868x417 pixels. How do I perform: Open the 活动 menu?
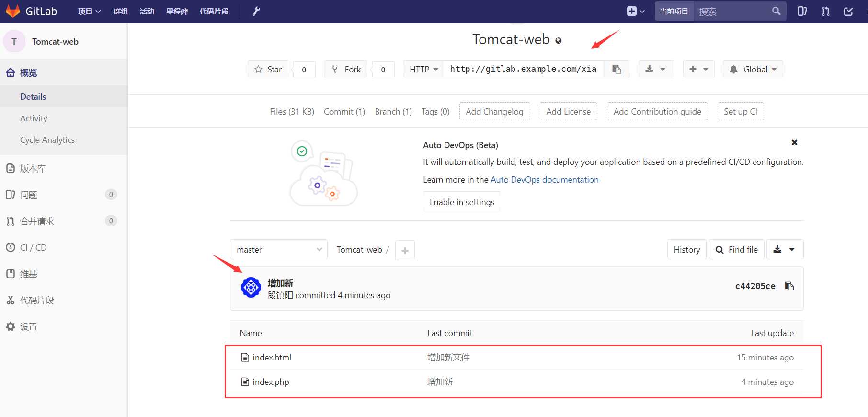coord(147,11)
